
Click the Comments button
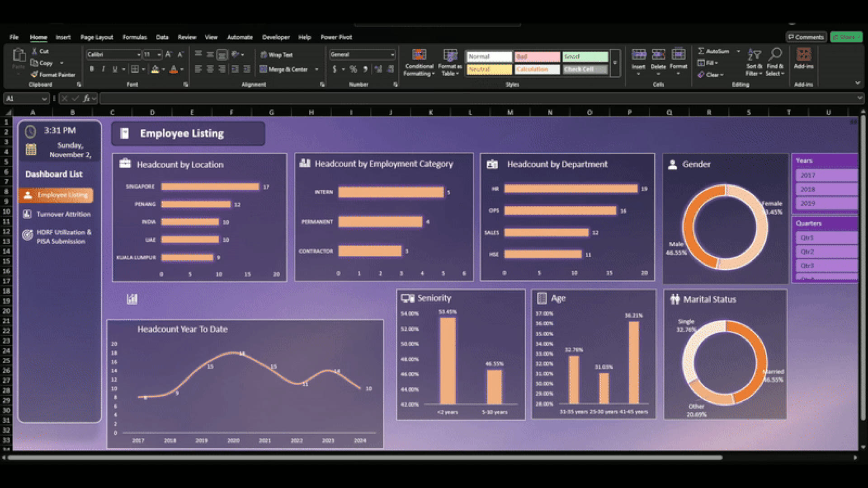click(x=806, y=37)
